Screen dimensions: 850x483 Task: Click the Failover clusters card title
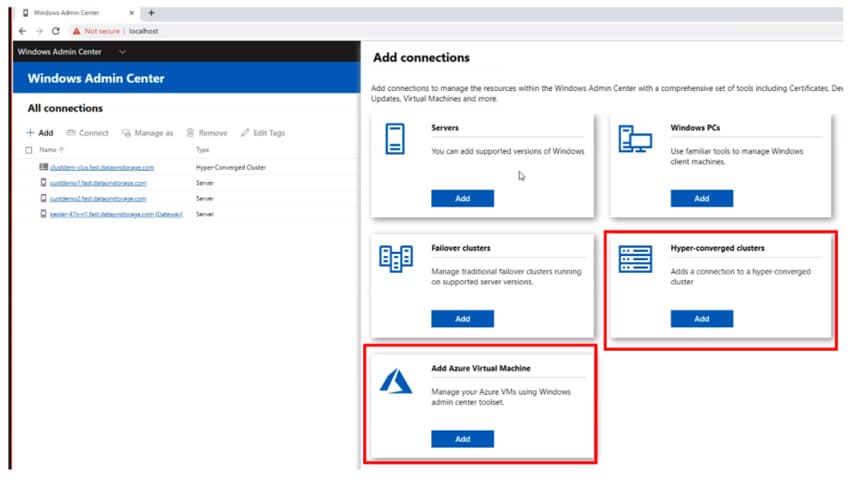(461, 248)
